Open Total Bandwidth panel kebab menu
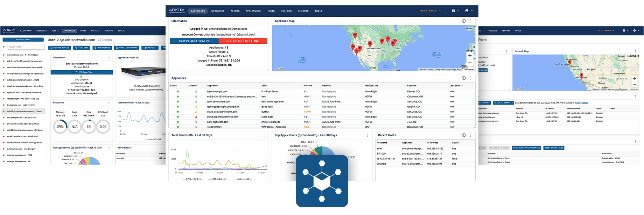This screenshot has height=215, width=644. click(264, 135)
